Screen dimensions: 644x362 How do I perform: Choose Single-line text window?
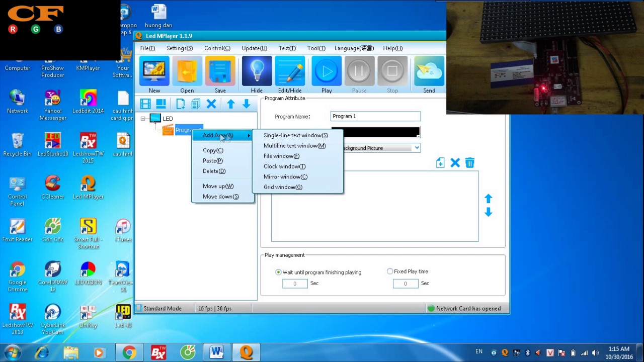point(295,135)
